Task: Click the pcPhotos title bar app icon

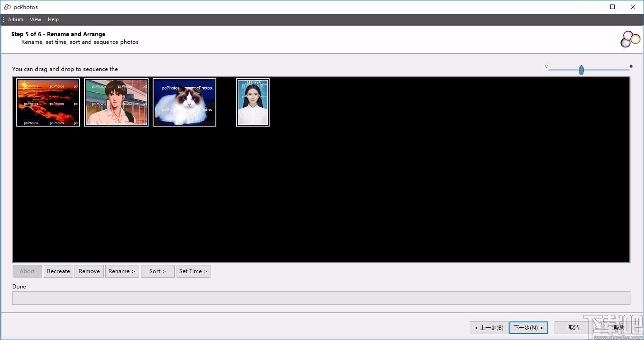Action: 7,7
